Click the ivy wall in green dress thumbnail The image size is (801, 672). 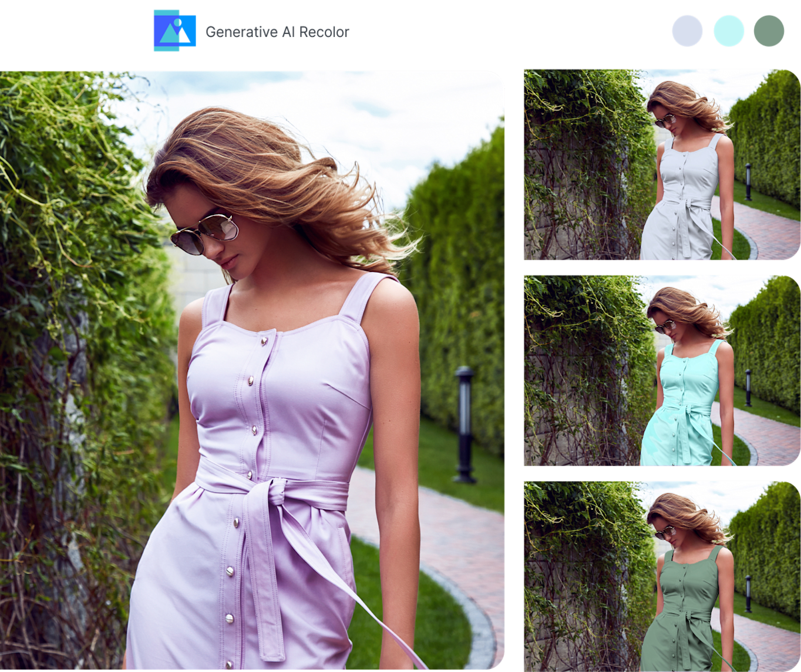point(581,576)
